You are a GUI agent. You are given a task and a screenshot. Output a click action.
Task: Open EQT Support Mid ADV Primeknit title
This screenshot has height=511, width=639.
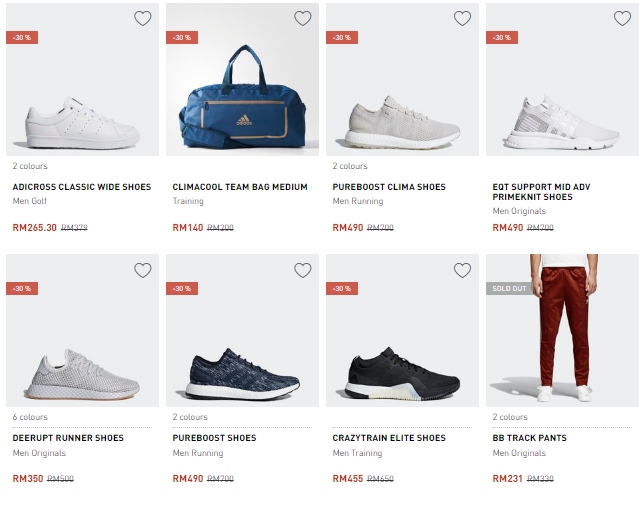click(x=546, y=192)
